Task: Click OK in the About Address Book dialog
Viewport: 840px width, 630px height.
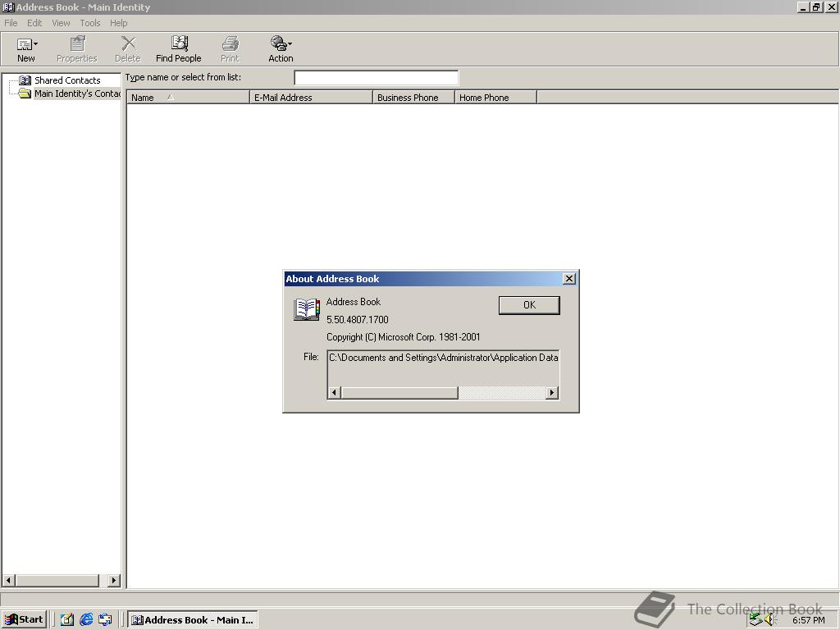Action: pyautogui.click(x=529, y=305)
